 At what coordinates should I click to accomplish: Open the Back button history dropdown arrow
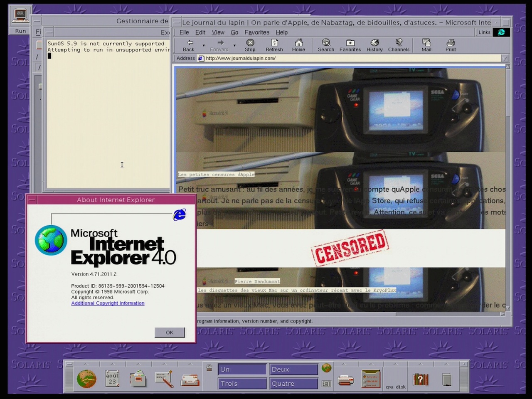tap(204, 45)
